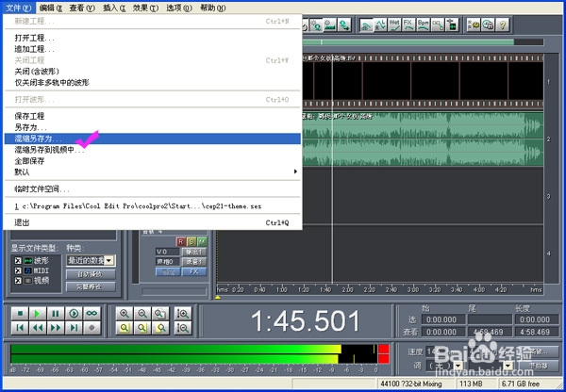
Task: Click the Record button with the gray dot
Action: (x=92, y=327)
